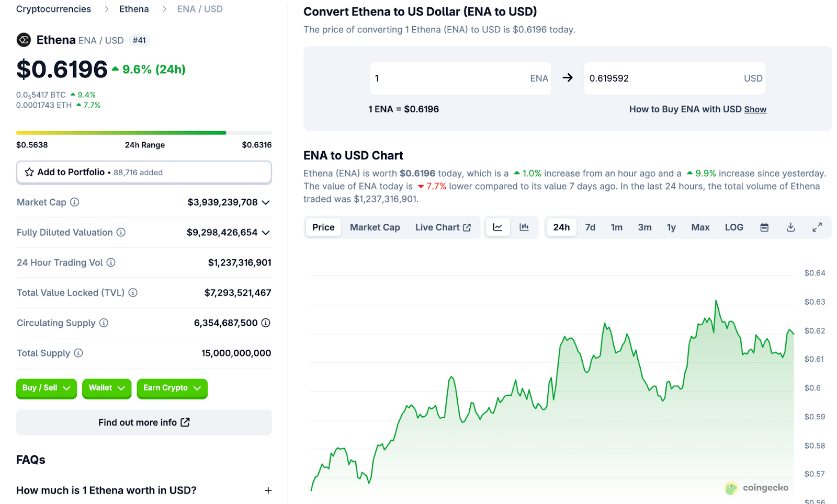The height and width of the screenshot is (504, 837).
Task: Switch to candlestick chart icon
Action: [524, 227]
